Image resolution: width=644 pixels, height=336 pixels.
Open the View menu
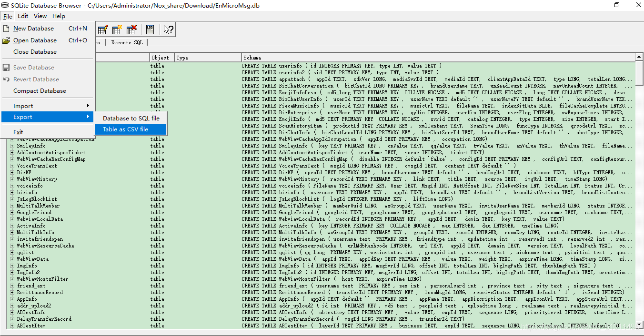[40, 16]
